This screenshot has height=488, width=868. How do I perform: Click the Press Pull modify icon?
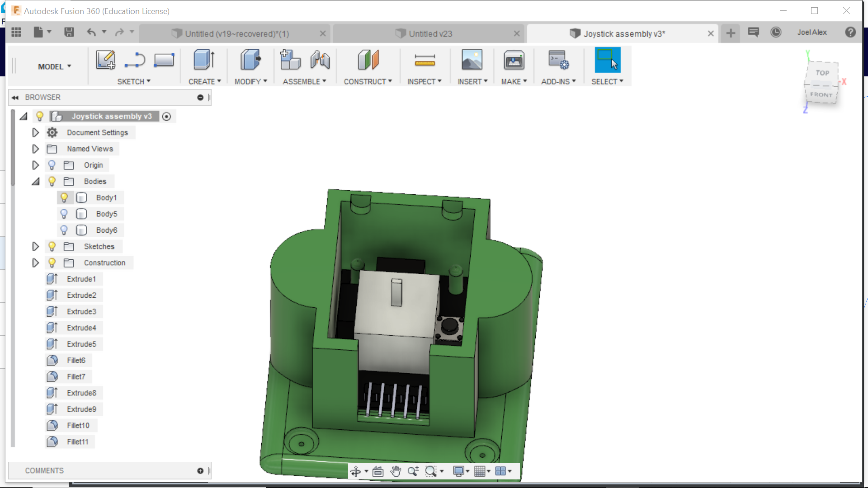(250, 60)
